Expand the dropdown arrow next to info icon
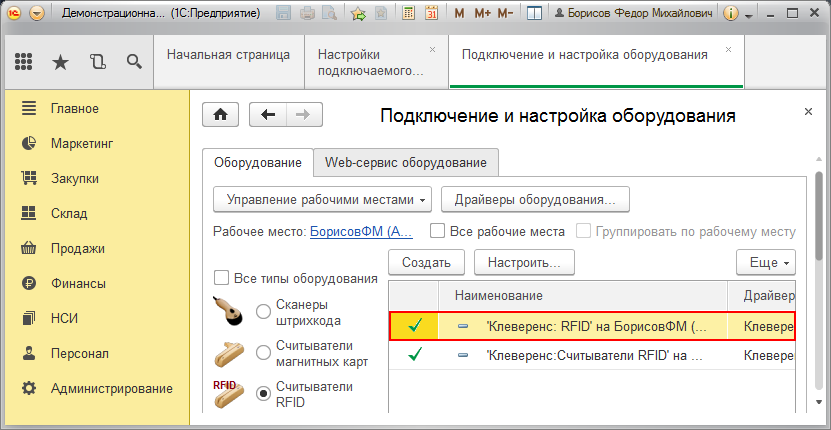The width and height of the screenshot is (831, 430). pyautogui.click(x=748, y=16)
